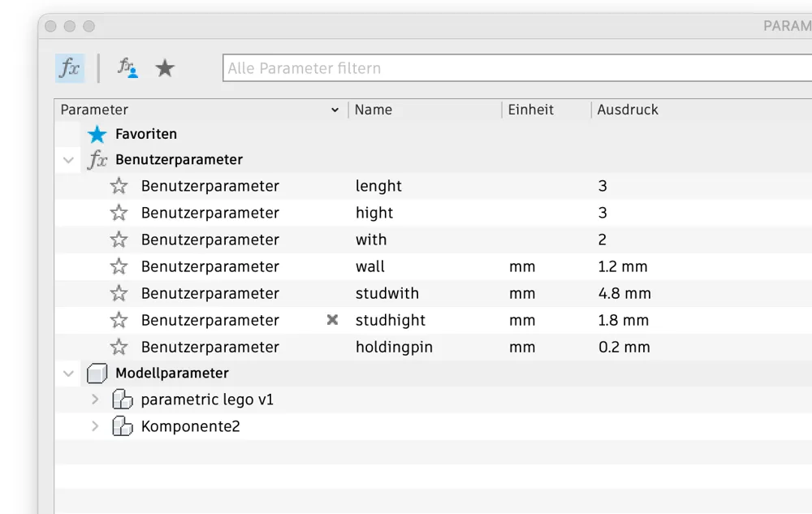Expand the Komponente2 node

click(x=95, y=426)
